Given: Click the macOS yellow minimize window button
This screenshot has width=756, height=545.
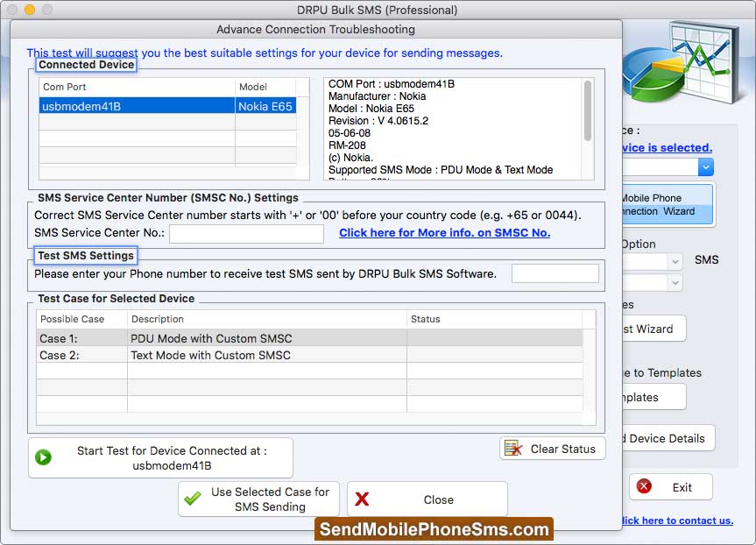Looking at the screenshot, I should coord(30,10).
